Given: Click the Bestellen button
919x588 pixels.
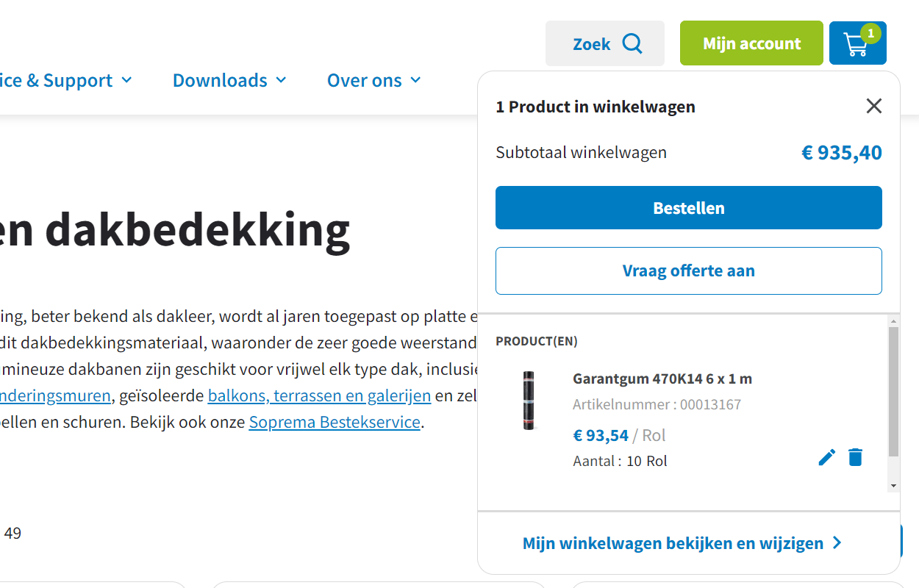Looking at the screenshot, I should tap(689, 208).
